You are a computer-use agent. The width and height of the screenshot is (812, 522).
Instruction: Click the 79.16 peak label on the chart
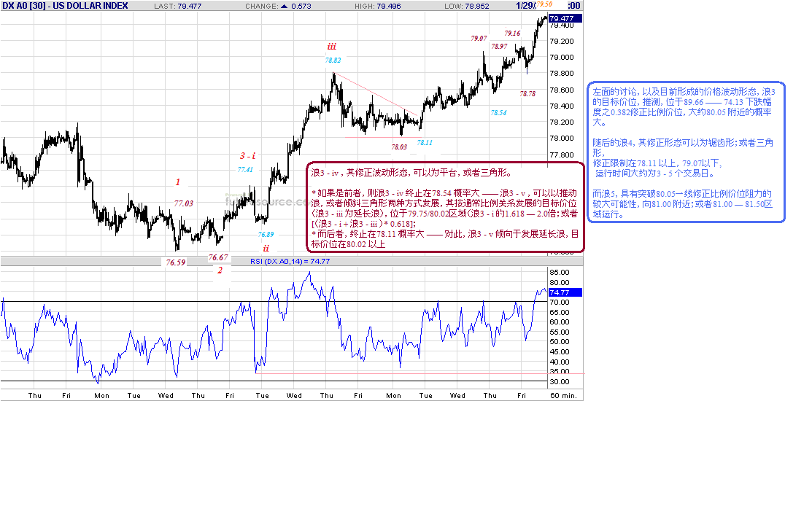[x=512, y=33]
